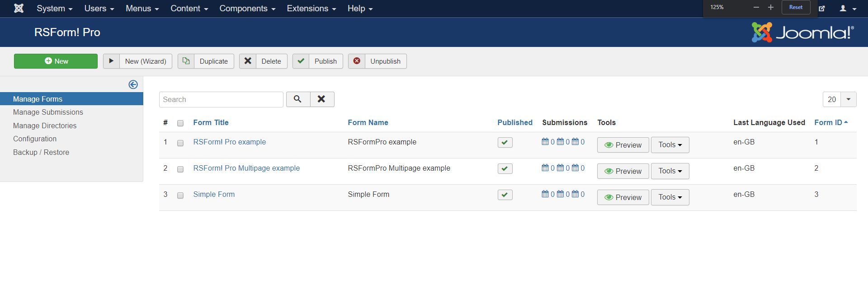
Task: Collapse the sidebar with the arrow icon
Action: pyautogui.click(x=133, y=84)
